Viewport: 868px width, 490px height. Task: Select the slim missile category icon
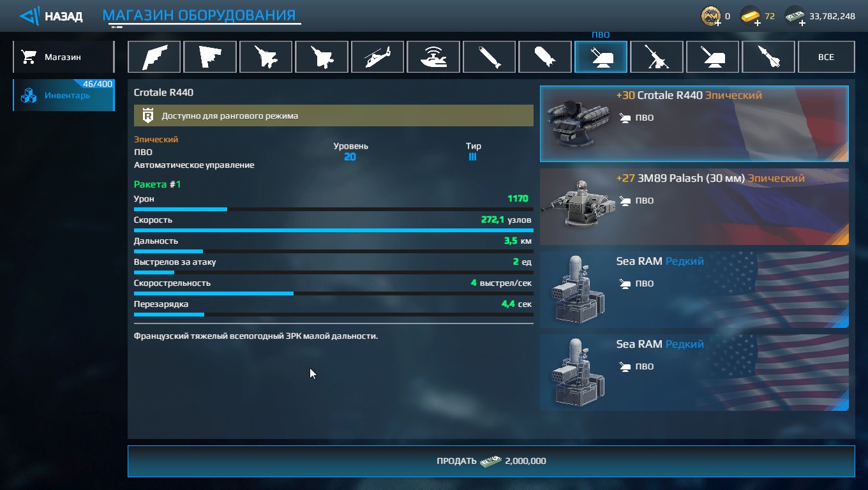[489, 57]
